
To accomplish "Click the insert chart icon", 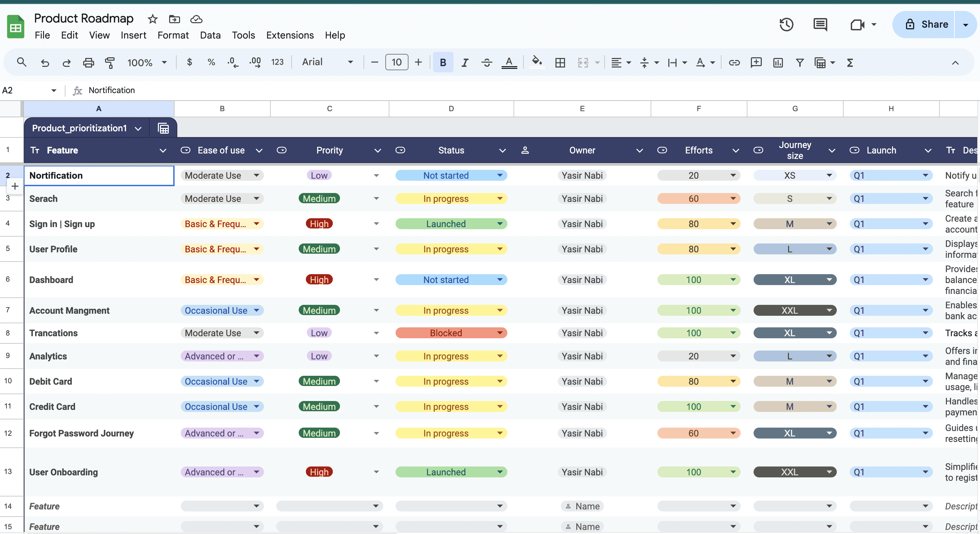I will point(777,62).
